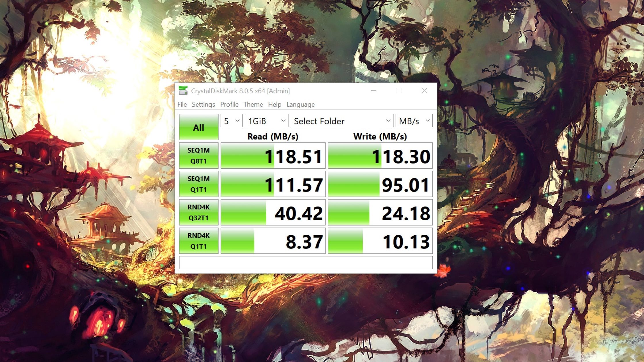Viewport: 644px width, 362px height.
Task: Click the SEQ1M Q1T1 read value 111.57
Action: tap(273, 184)
